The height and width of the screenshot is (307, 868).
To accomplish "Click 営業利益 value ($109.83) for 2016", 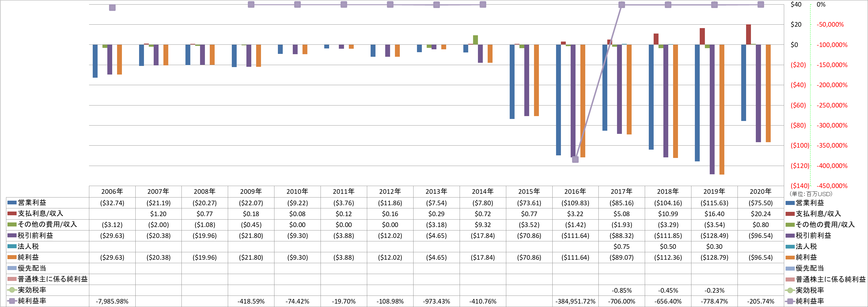I will pyautogui.click(x=575, y=203).
